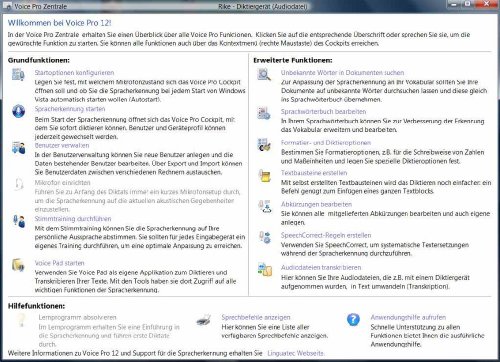500x362 pixels.
Task: Click the SpeechCorrect-Regeln gear icon
Action: coord(265,237)
